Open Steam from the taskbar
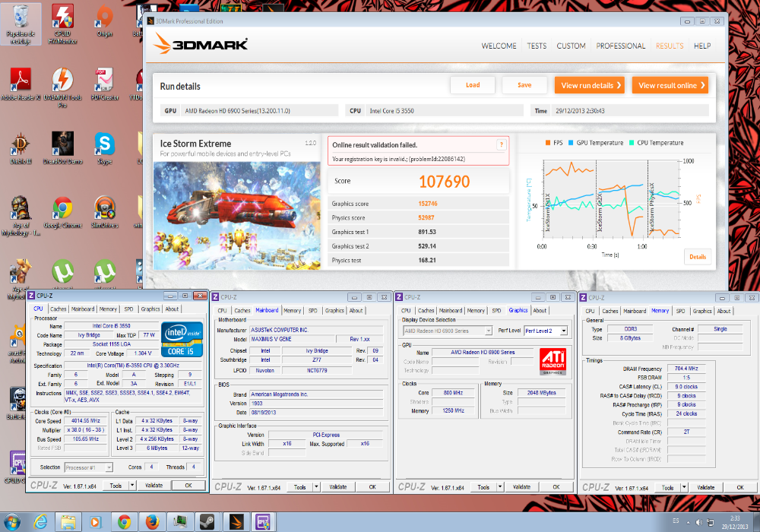The image size is (760, 532). (x=207, y=522)
